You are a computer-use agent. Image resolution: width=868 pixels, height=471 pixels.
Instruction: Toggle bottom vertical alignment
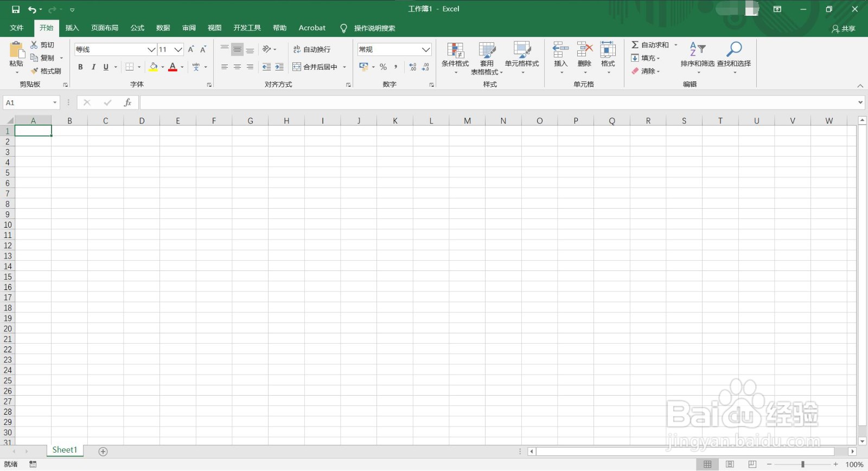pyautogui.click(x=250, y=49)
